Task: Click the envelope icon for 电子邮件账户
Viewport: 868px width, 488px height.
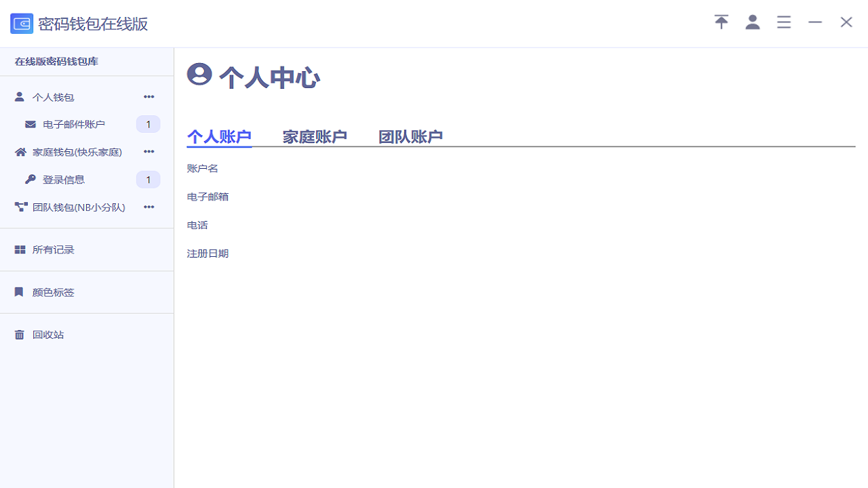Action: pos(31,125)
